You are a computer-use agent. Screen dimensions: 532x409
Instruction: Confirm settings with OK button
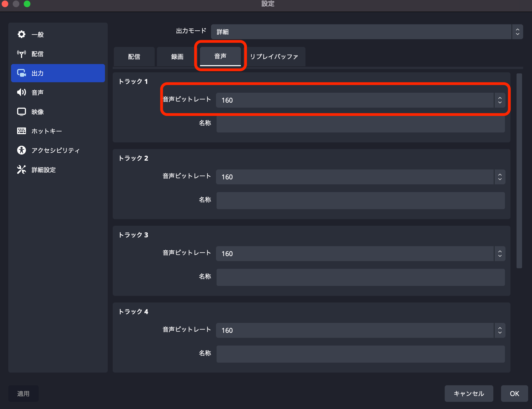pos(514,394)
